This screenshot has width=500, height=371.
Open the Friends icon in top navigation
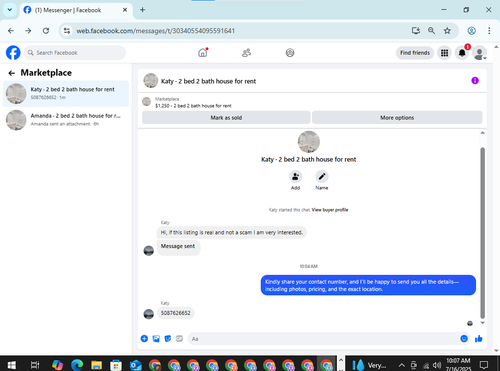pyautogui.click(x=246, y=53)
